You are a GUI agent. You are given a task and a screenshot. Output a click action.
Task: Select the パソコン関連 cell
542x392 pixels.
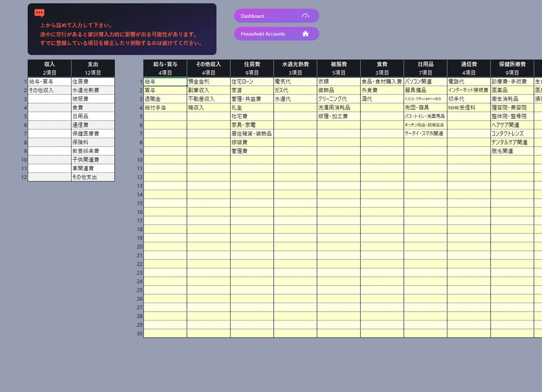(x=426, y=82)
